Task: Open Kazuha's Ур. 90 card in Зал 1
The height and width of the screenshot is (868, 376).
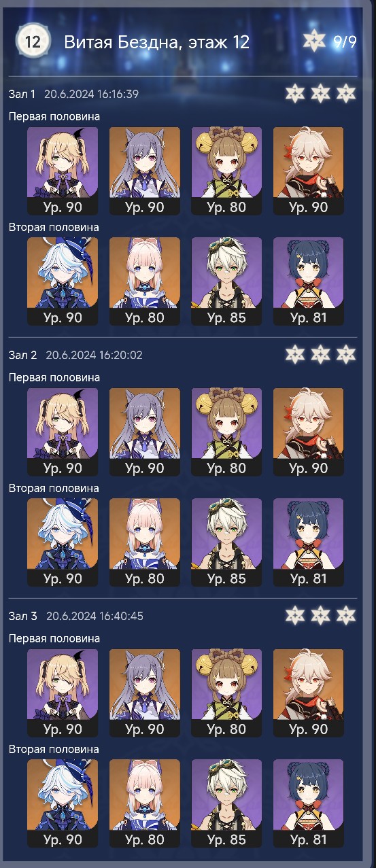Action: (308, 171)
